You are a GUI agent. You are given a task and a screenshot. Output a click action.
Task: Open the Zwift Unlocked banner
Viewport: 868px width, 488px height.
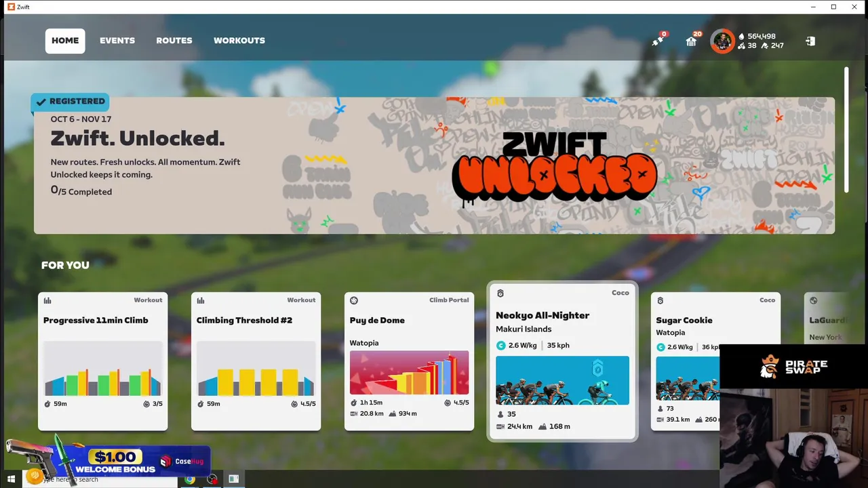pyautogui.click(x=434, y=166)
